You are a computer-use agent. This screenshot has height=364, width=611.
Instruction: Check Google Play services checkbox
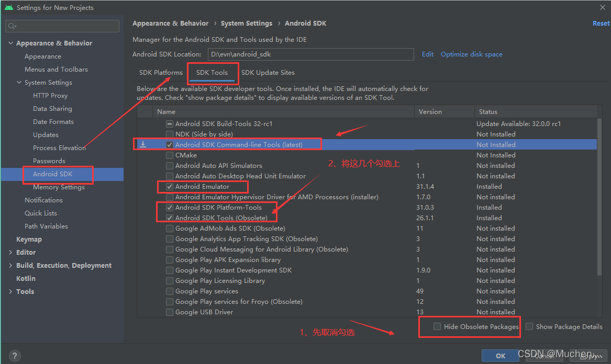coord(170,291)
